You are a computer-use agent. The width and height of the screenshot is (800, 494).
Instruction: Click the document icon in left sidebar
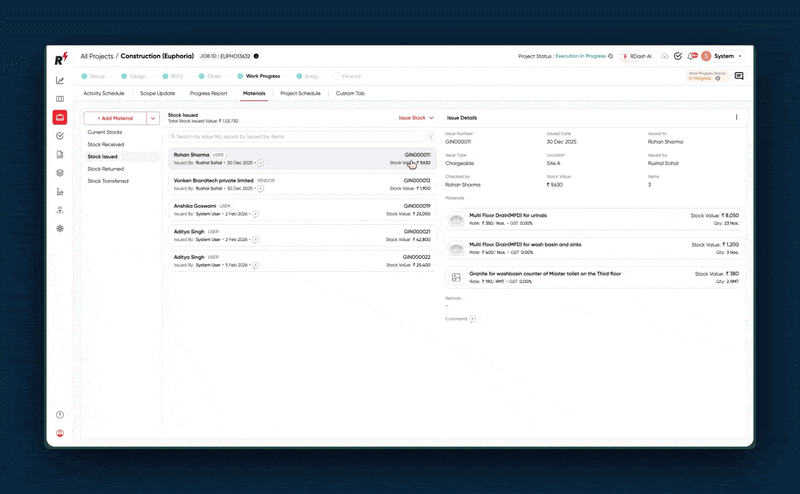pyautogui.click(x=60, y=154)
